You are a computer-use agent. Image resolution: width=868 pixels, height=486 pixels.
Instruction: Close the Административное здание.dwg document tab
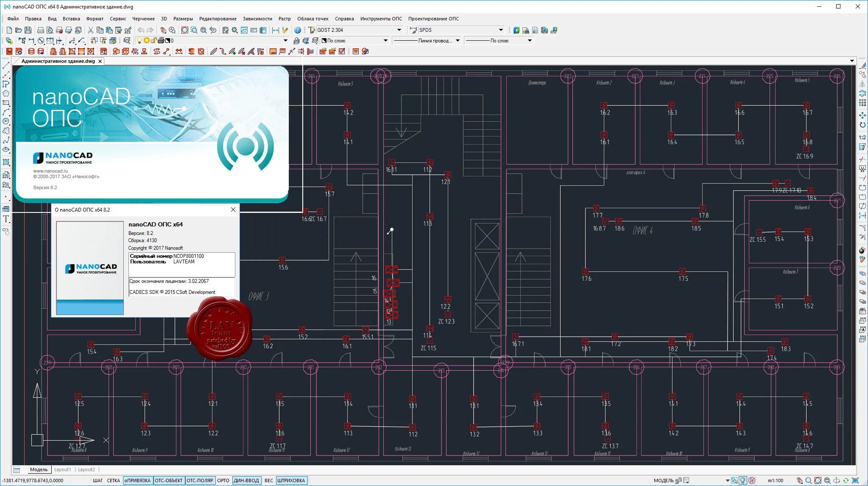[100, 61]
